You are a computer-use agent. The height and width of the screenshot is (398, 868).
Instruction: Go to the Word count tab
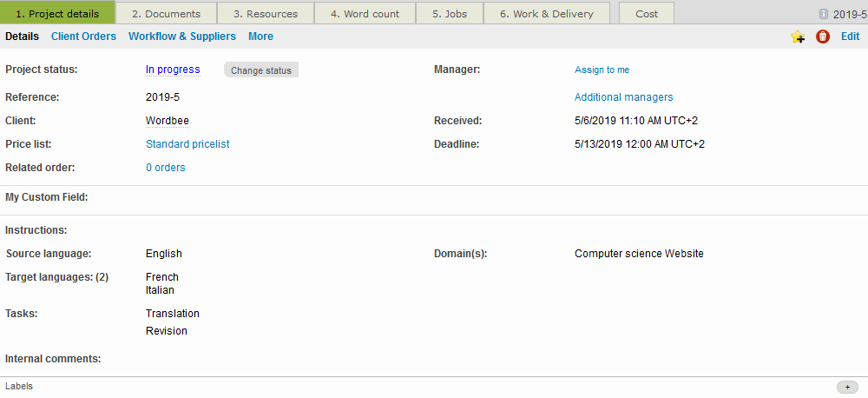(365, 14)
